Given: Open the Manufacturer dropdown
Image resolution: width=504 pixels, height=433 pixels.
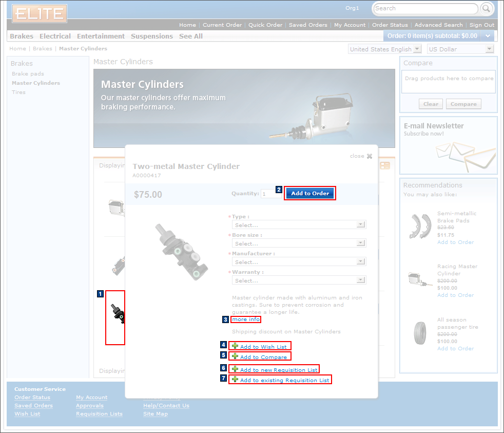Looking at the screenshot, I should click(x=299, y=262).
